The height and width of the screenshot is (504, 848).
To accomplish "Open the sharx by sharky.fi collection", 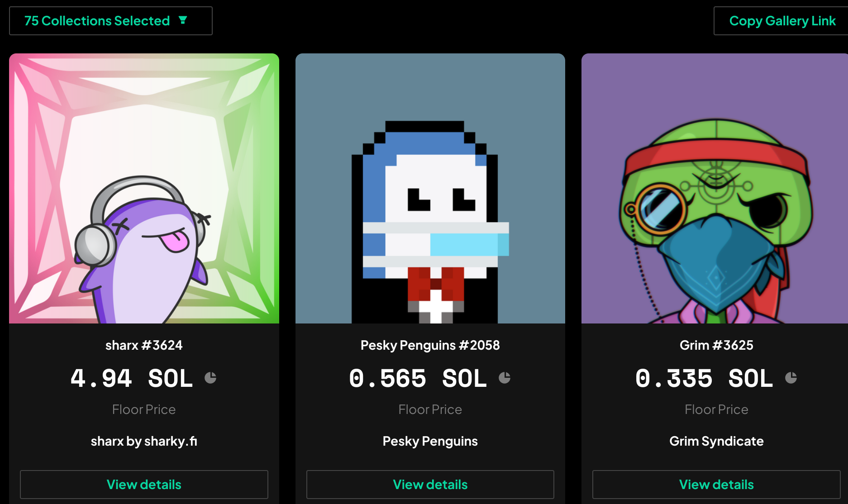I will 144,441.
